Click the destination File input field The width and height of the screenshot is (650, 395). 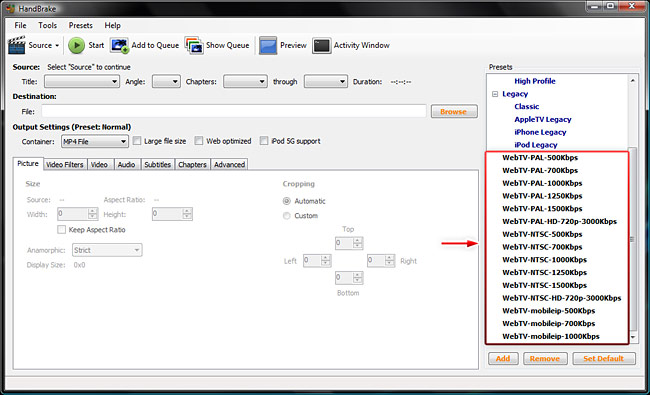tap(234, 111)
